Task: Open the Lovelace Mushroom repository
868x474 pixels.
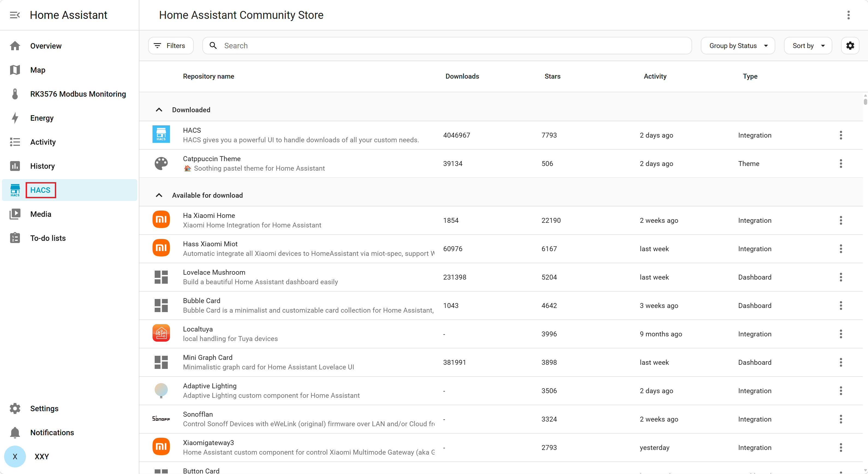Action: coord(214,272)
